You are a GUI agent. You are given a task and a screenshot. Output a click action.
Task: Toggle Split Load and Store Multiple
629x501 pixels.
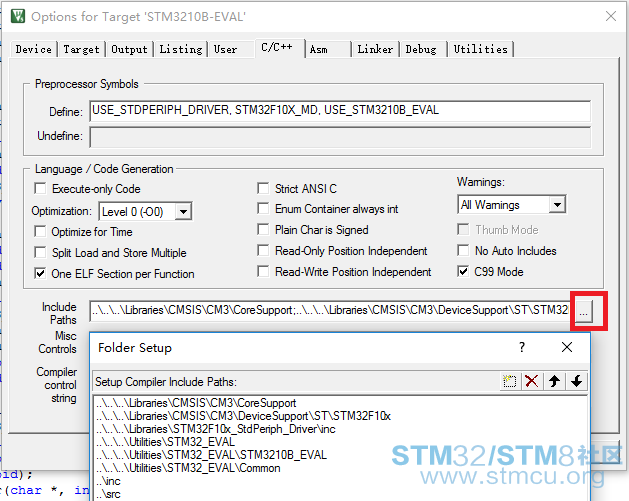pyautogui.click(x=40, y=252)
